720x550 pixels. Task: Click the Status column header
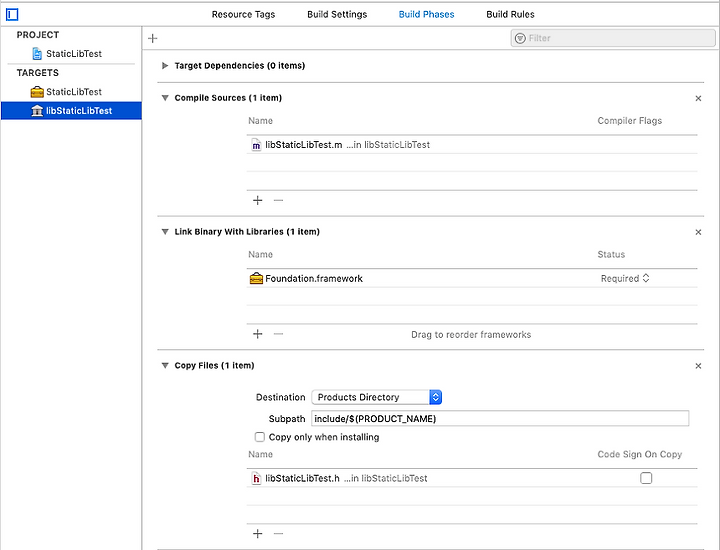click(611, 254)
